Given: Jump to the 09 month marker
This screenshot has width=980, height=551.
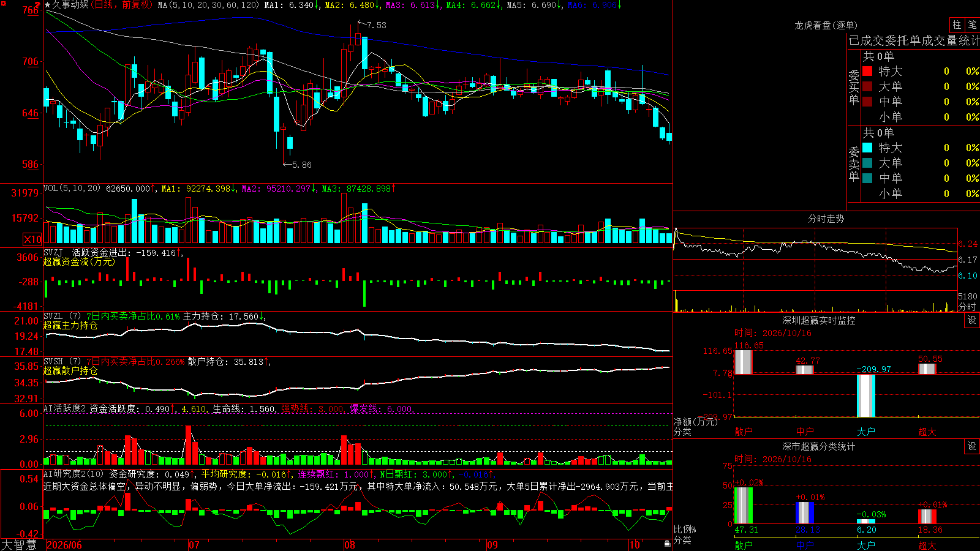Looking at the screenshot, I should pyautogui.click(x=492, y=545).
